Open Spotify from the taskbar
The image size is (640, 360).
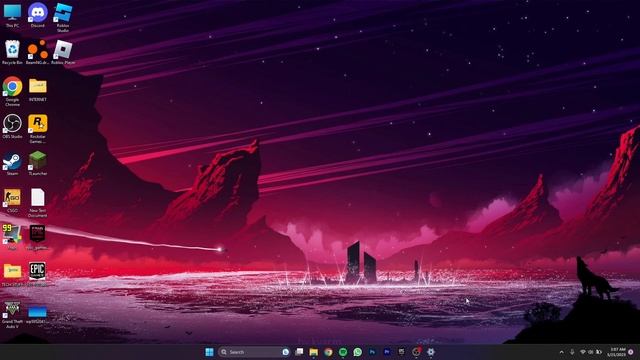[x=343, y=352]
